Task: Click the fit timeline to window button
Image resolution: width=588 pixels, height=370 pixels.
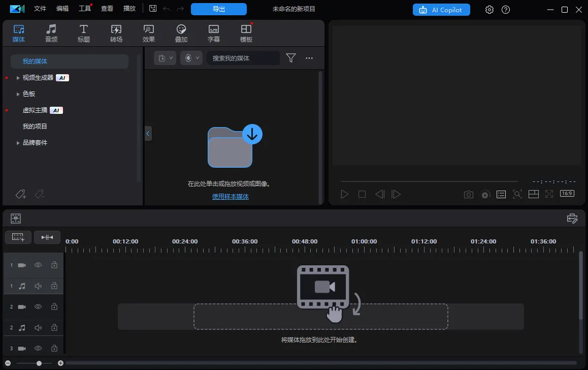Action: [47, 237]
